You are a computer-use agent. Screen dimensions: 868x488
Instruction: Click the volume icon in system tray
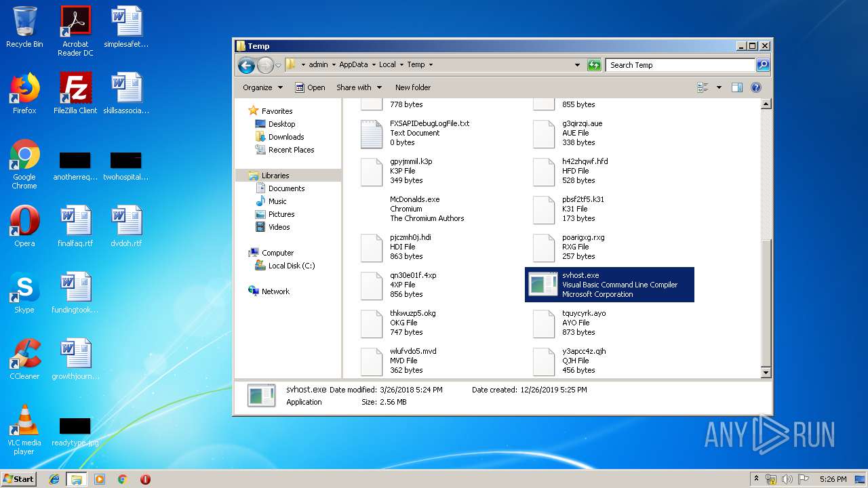point(787,479)
